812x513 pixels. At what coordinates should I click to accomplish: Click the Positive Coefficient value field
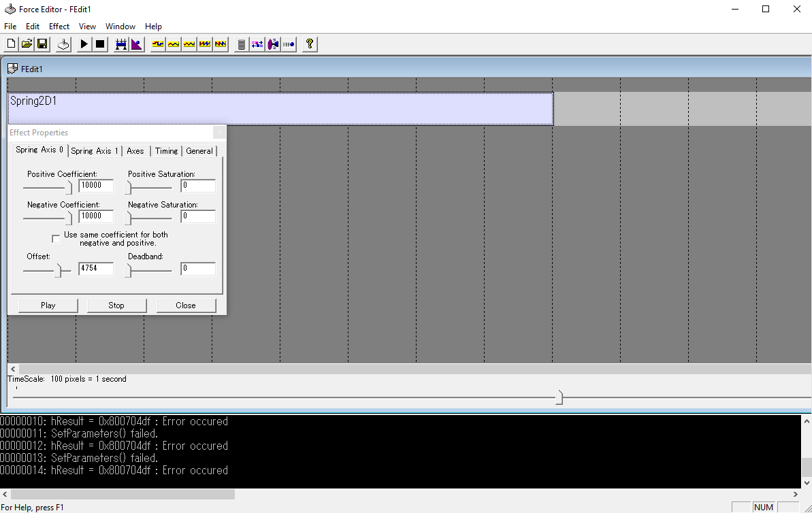[96, 185]
